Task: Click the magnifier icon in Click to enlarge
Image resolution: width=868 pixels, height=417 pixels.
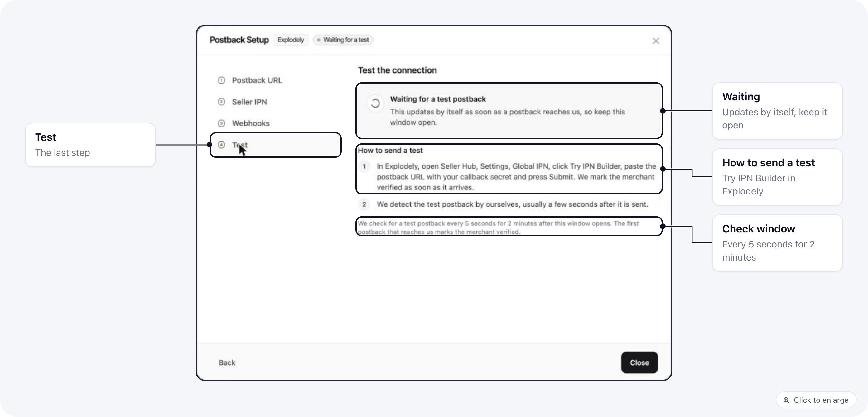Action: 786,400
